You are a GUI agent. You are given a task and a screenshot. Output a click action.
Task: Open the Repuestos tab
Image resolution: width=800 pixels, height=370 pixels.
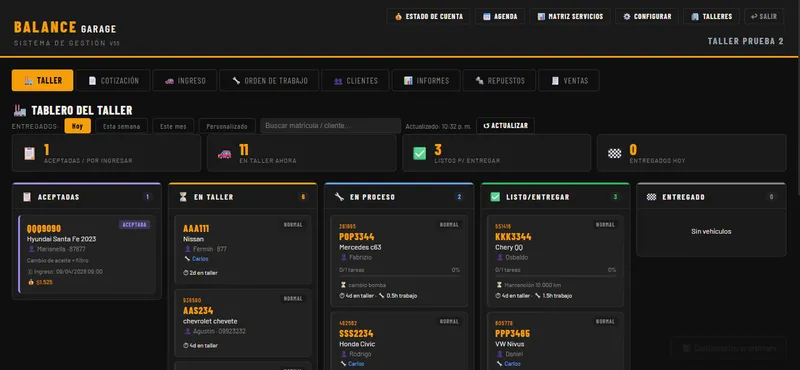coord(499,81)
